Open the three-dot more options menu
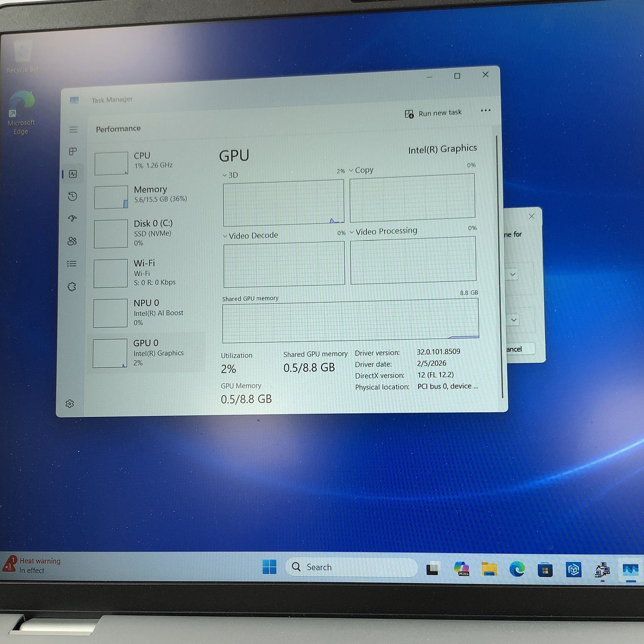This screenshot has height=644, width=644. coord(486,111)
